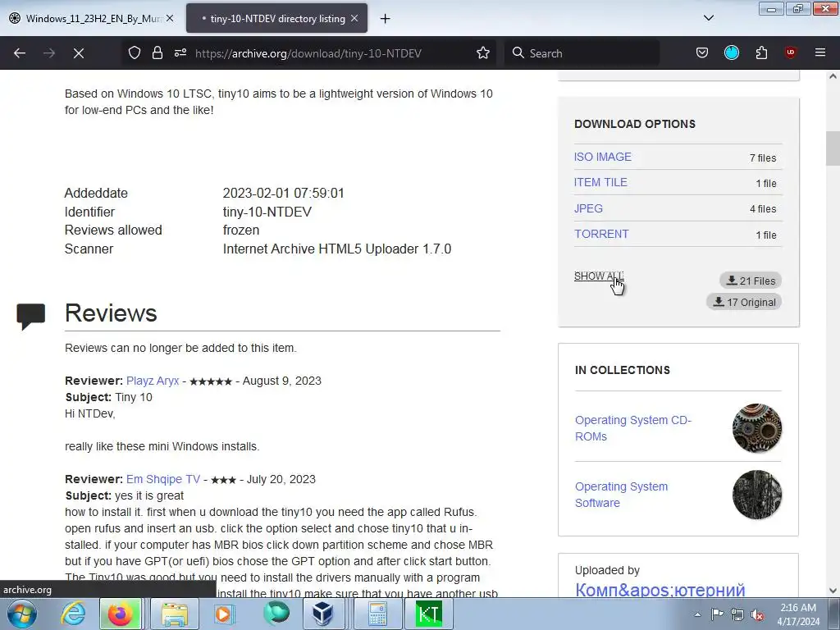The image size is (840, 630).
Task: Show hidden system tray icons
Action: [x=697, y=614]
